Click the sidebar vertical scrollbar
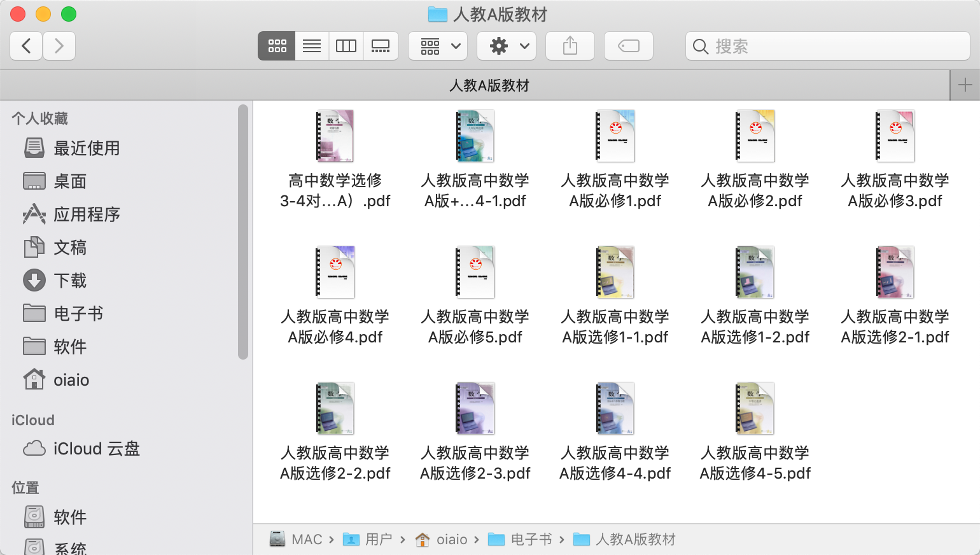Screen dimensions: 980x555 (x=242, y=232)
